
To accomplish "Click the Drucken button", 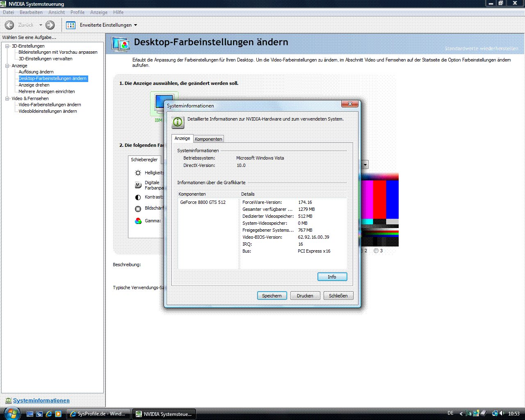I will (305, 296).
